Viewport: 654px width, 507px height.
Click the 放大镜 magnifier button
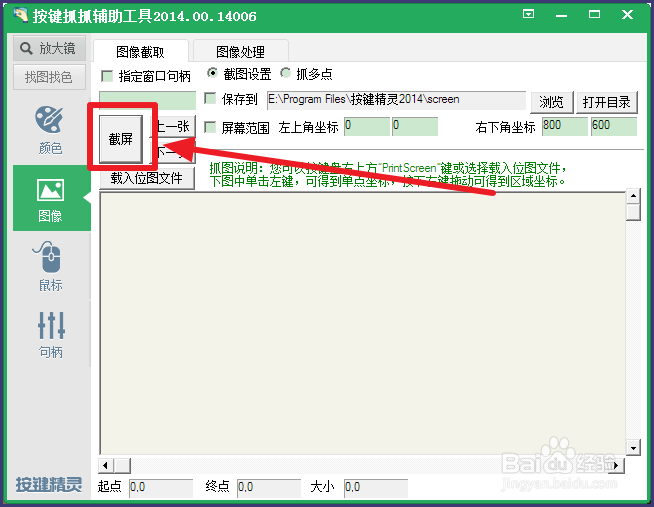(49, 48)
